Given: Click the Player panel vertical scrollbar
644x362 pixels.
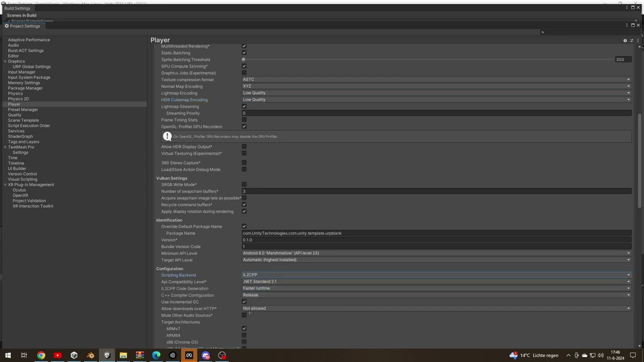Looking at the screenshot, I should tap(640, 161).
